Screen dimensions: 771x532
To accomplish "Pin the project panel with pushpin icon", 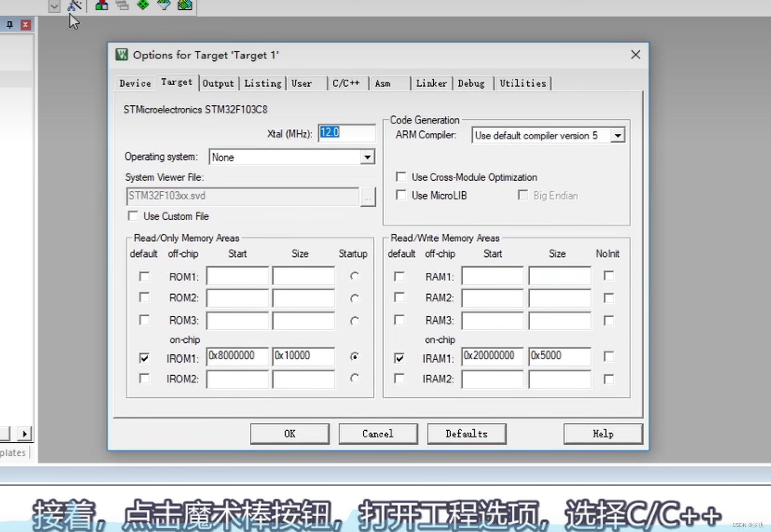I will 10,25.
